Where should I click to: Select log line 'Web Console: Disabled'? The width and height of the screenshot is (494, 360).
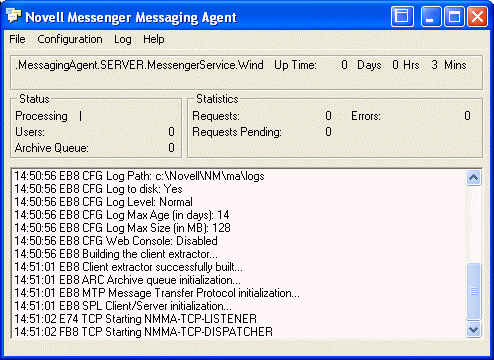[116, 241]
